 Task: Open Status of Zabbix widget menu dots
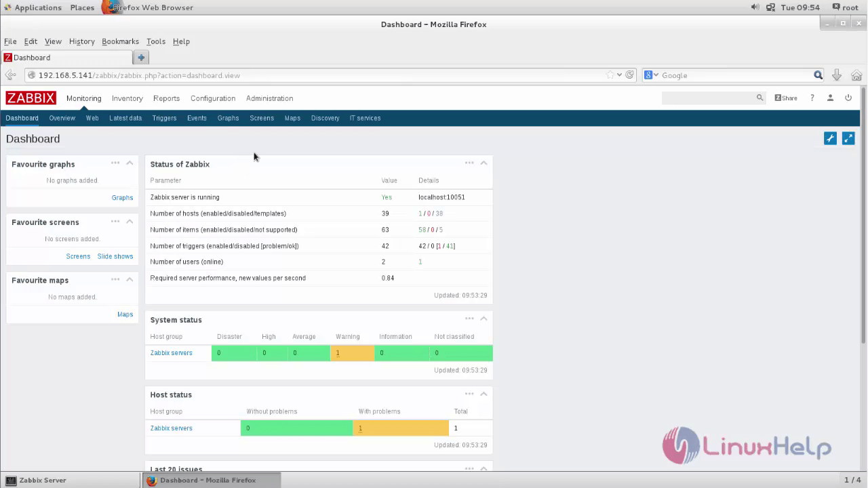[x=469, y=163]
